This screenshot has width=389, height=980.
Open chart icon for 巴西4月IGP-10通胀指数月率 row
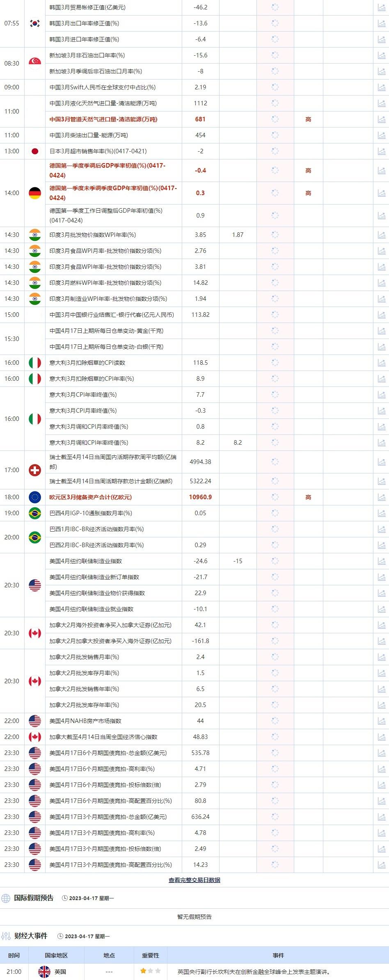pyautogui.click(x=381, y=513)
